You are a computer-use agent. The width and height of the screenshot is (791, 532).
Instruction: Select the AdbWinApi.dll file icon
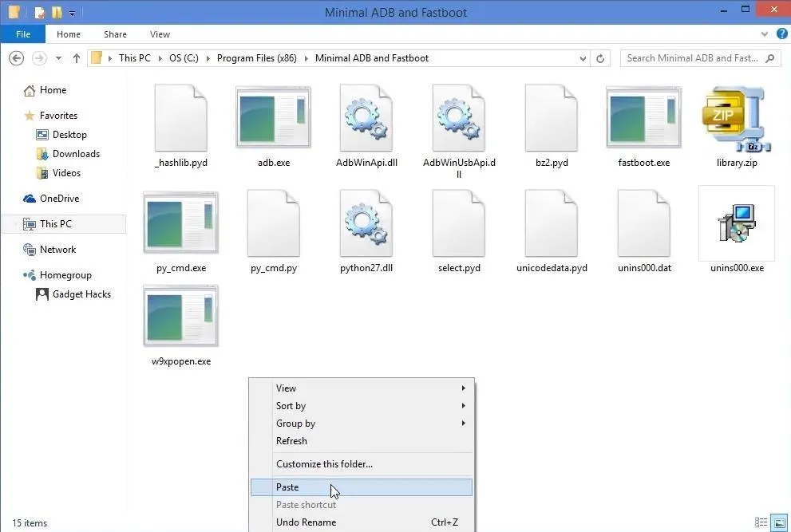(366, 118)
